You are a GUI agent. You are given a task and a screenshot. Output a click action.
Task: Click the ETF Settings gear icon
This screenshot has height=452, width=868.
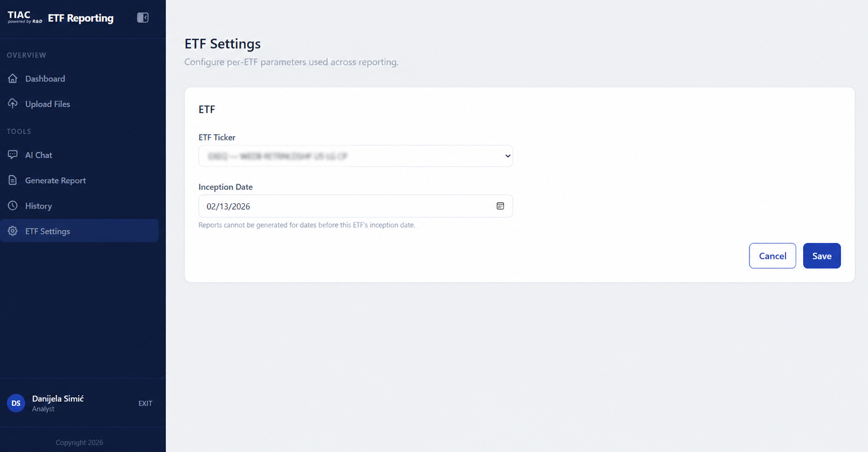13,231
